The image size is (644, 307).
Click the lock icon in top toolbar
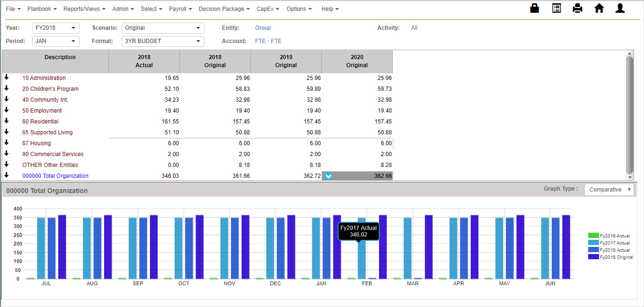click(x=535, y=9)
